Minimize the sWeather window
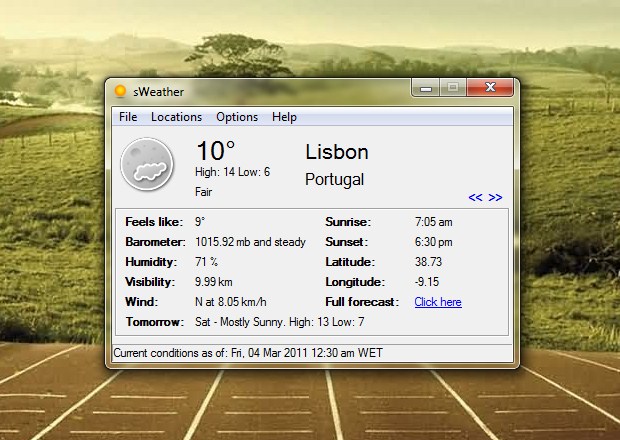620x440 pixels. click(425, 88)
